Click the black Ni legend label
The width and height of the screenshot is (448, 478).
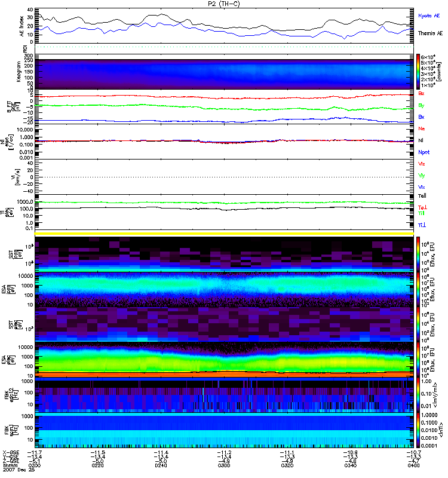[421, 140]
